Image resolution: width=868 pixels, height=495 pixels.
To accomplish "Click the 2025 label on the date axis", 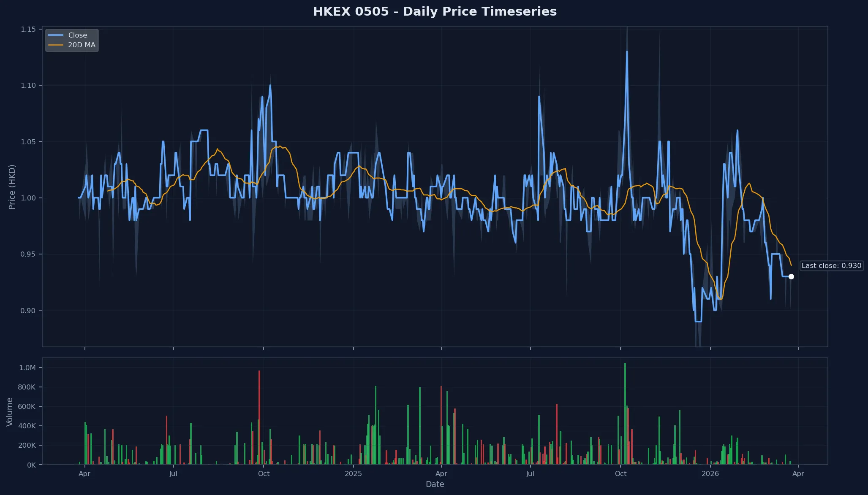I will coord(353,474).
